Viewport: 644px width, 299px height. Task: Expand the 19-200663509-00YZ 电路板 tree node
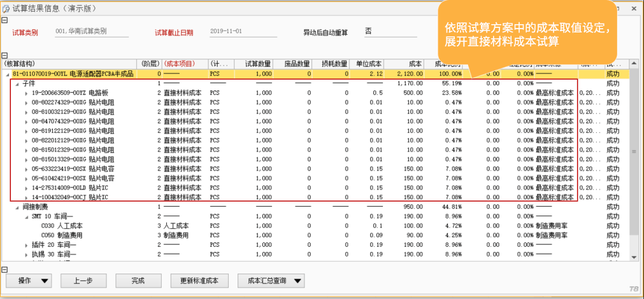26,92
